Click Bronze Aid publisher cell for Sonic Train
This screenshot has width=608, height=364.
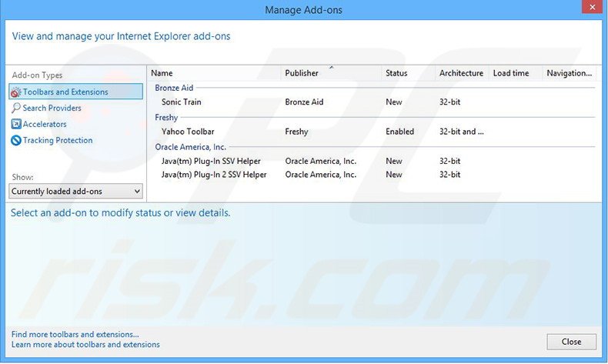click(304, 102)
